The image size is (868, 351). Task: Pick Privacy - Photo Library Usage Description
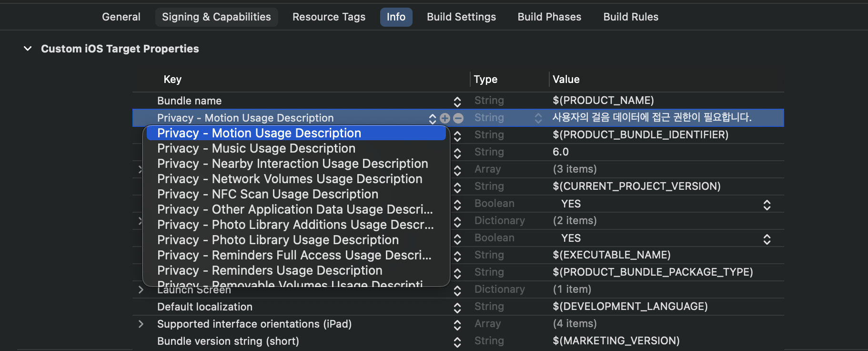coord(278,240)
